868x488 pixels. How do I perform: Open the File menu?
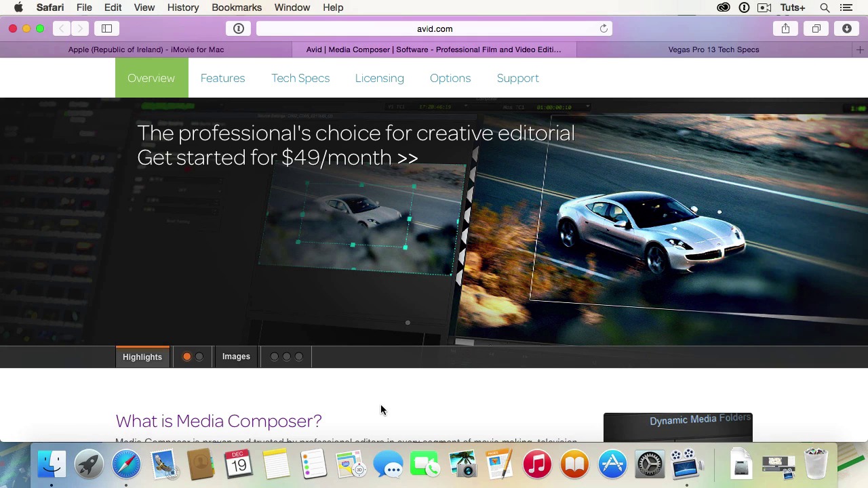(x=84, y=7)
